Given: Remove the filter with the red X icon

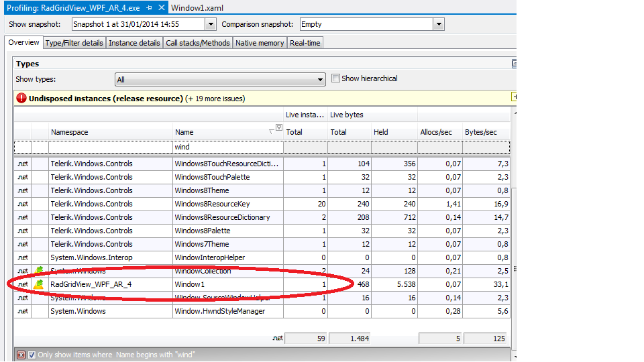Looking at the screenshot, I should (x=21, y=355).
